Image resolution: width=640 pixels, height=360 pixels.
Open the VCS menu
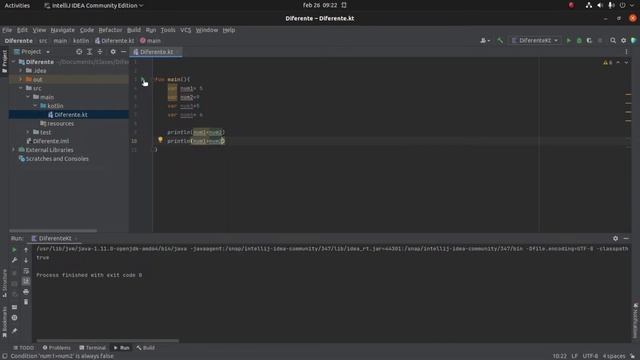pyautogui.click(x=186, y=30)
